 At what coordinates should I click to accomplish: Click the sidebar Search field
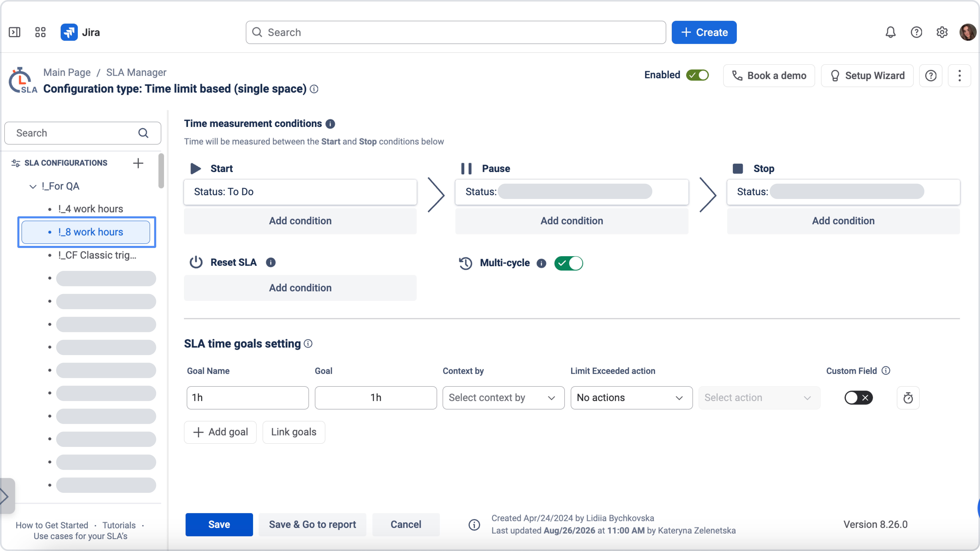(83, 133)
